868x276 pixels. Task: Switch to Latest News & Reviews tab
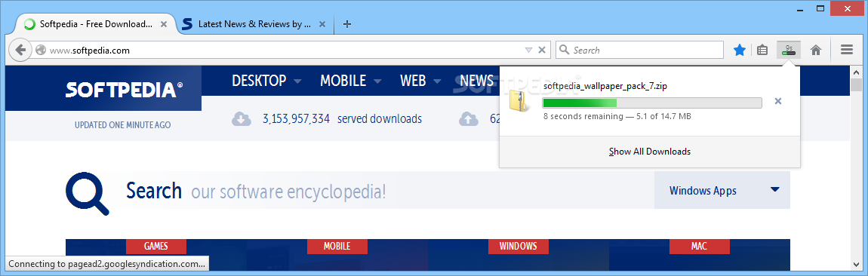254,24
